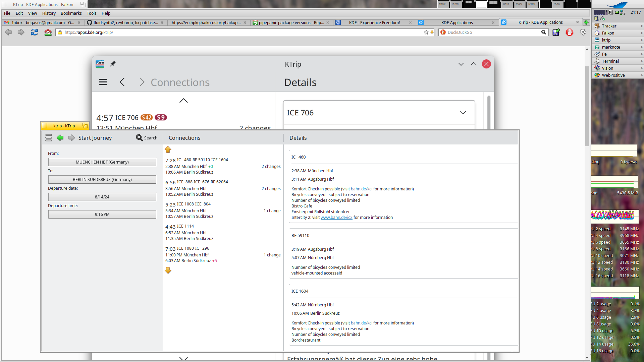Open the Haiku leaf Deskbar menu
644x362 pixels.
(x=617, y=5)
